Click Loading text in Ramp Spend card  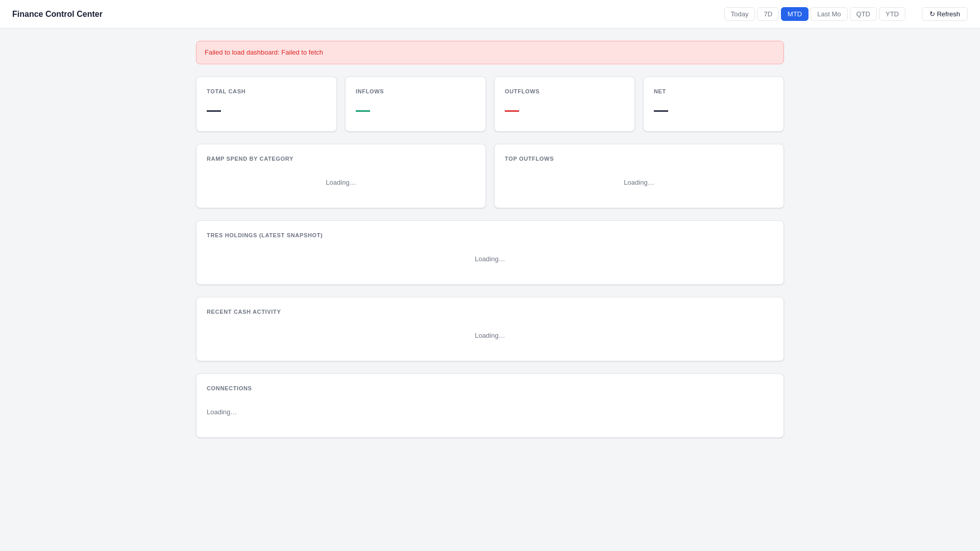tap(341, 183)
